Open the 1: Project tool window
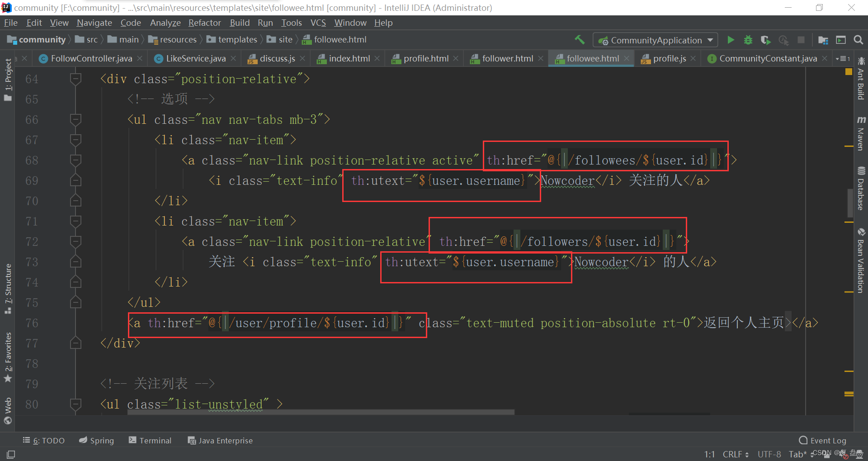This screenshot has width=868, height=461. click(8, 80)
